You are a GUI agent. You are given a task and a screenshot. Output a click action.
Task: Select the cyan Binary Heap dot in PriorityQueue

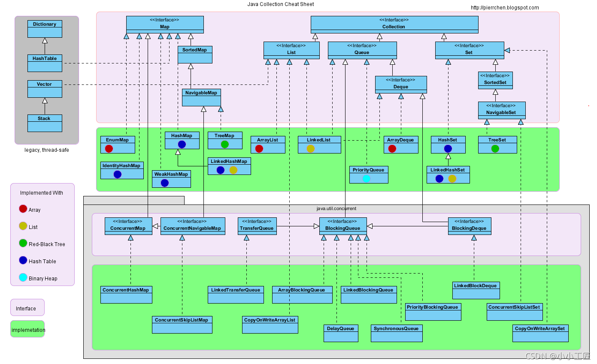point(368,179)
